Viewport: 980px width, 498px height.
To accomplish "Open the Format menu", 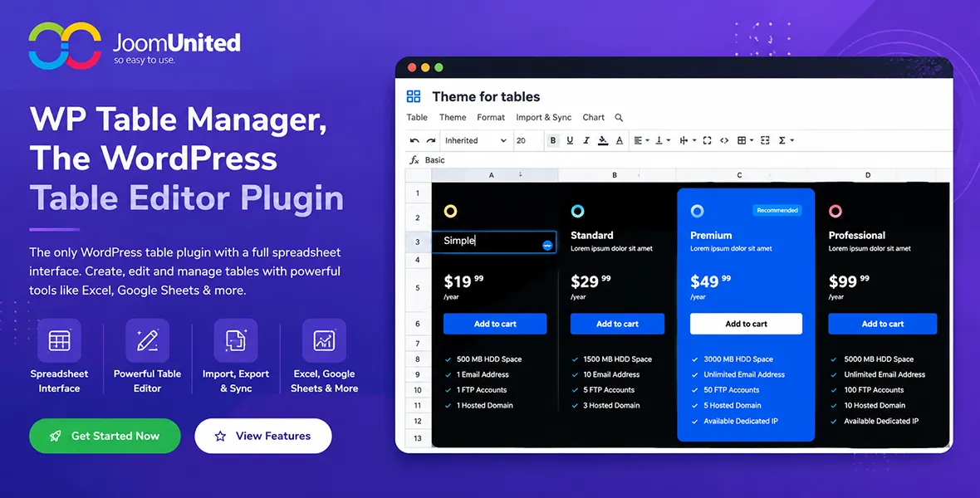I will tap(491, 118).
